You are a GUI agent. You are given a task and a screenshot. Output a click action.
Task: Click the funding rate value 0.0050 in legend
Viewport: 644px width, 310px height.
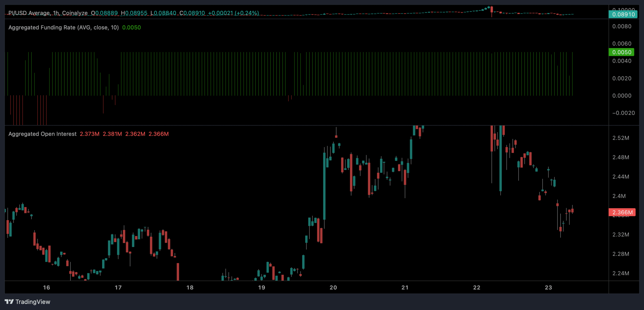pyautogui.click(x=132, y=27)
